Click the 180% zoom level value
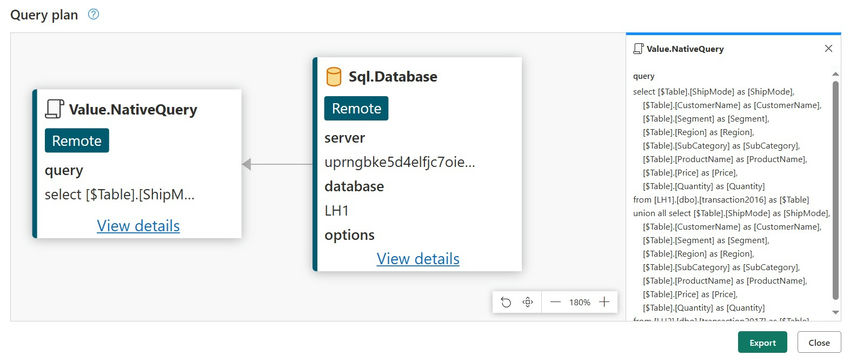 (x=579, y=302)
